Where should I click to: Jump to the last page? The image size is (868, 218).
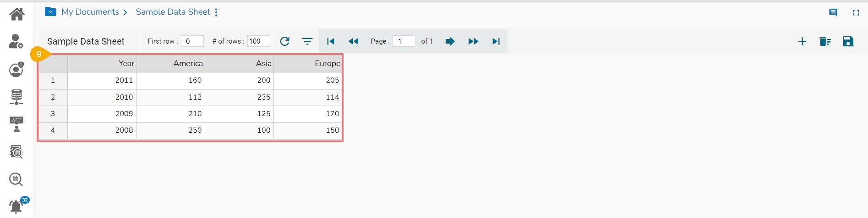click(496, 41)
